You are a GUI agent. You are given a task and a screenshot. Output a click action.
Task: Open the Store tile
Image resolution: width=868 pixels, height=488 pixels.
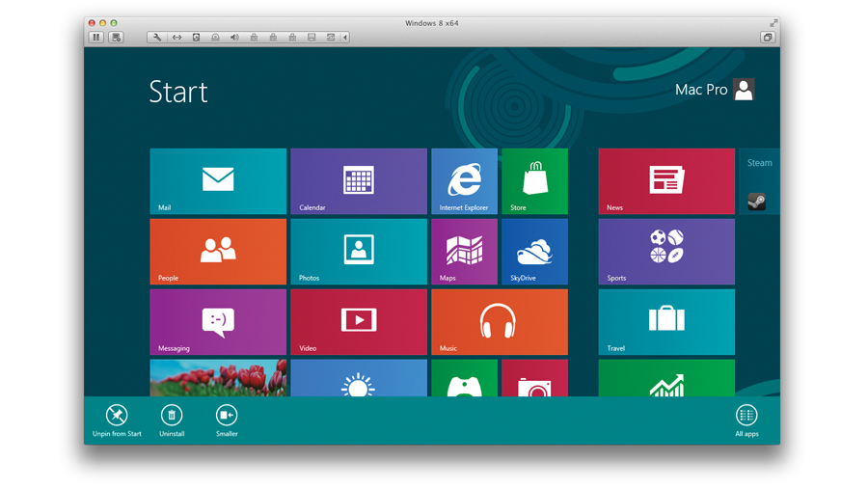coord(534,181)
